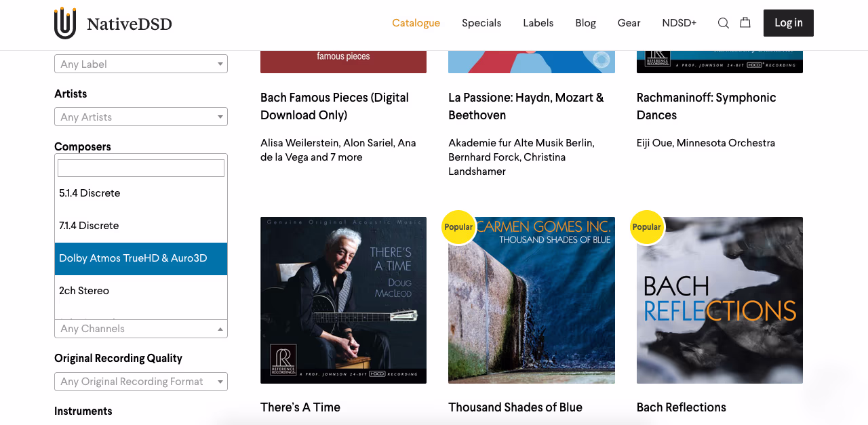Open the Bach Famous Pieces album title link
This screenshot has width=868, height=425.
click(334, 106)
